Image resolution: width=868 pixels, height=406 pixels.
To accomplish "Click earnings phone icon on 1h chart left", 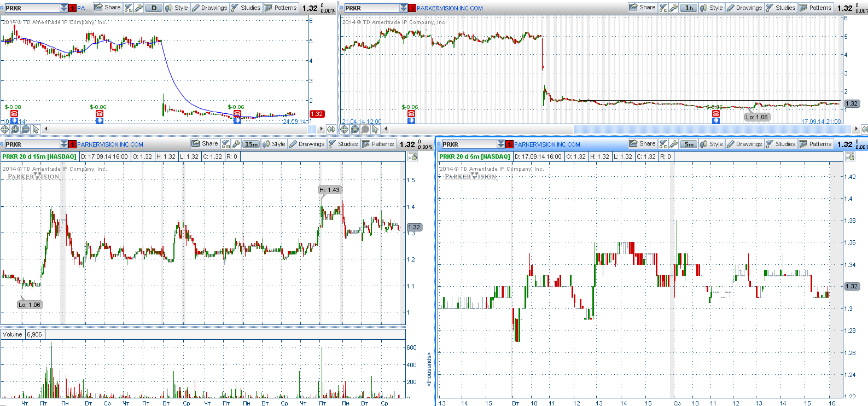I will pos(411,114).
